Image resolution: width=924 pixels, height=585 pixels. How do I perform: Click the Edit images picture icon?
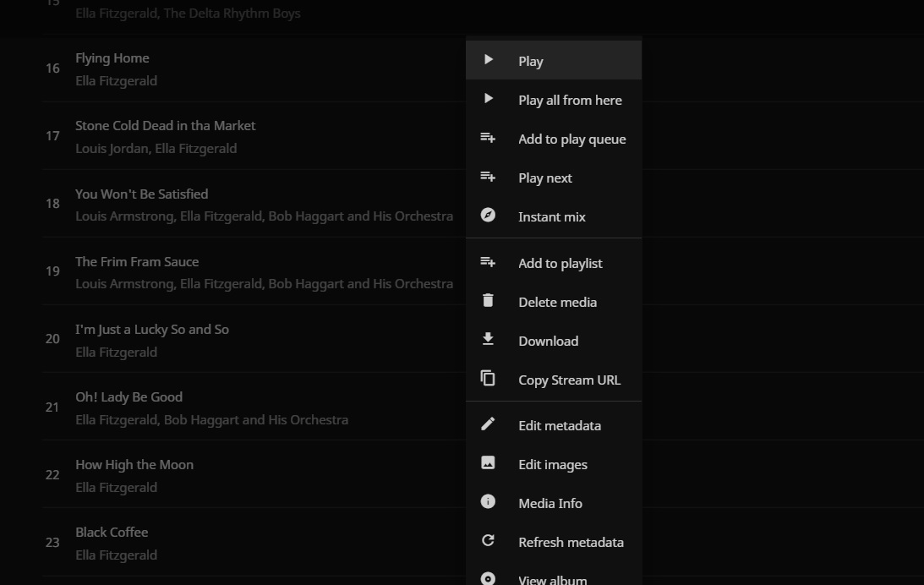[488, 462]
